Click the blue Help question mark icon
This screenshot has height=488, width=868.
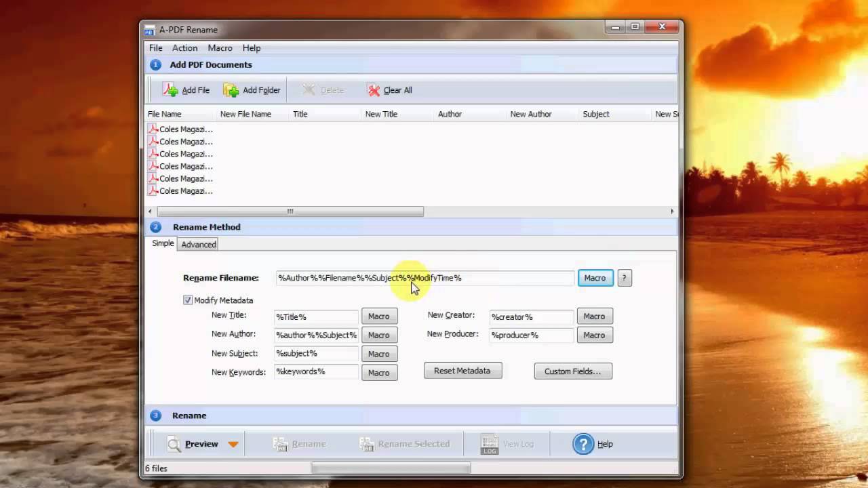pyautogui.click(x=583, y=444)
